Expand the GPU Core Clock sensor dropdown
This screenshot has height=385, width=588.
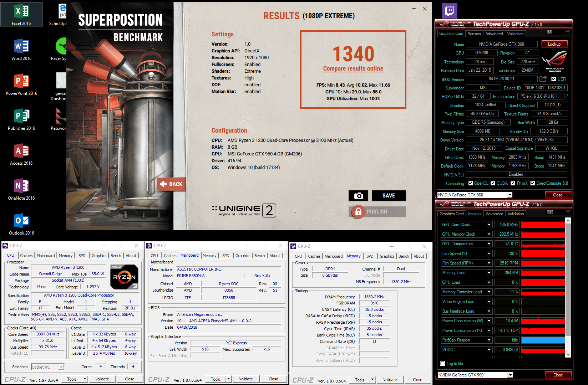(x=489, y=225)
